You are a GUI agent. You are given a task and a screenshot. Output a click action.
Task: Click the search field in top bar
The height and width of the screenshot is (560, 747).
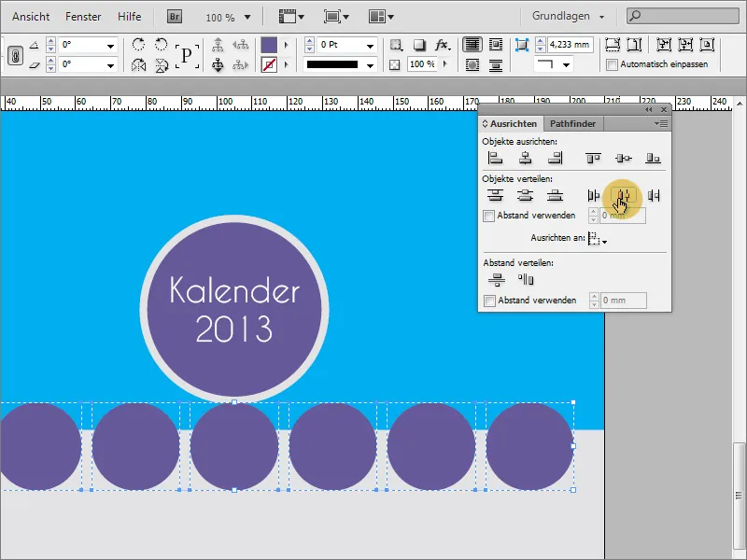(683, 16)
